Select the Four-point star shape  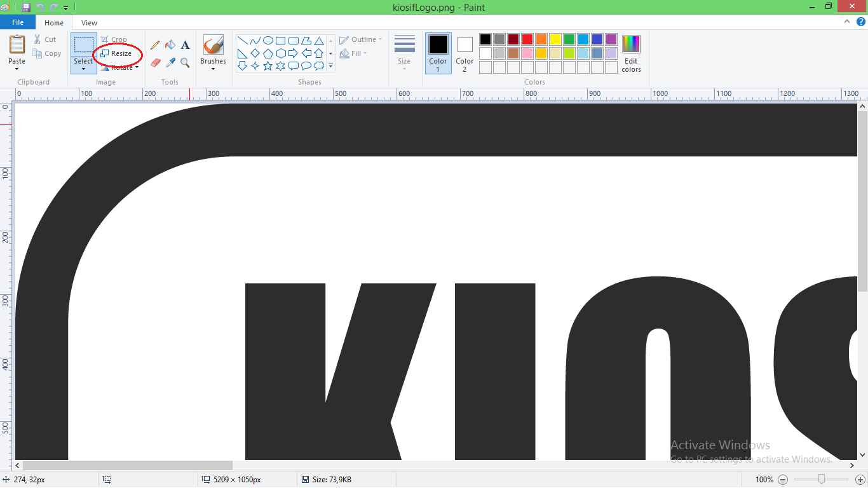255,66
